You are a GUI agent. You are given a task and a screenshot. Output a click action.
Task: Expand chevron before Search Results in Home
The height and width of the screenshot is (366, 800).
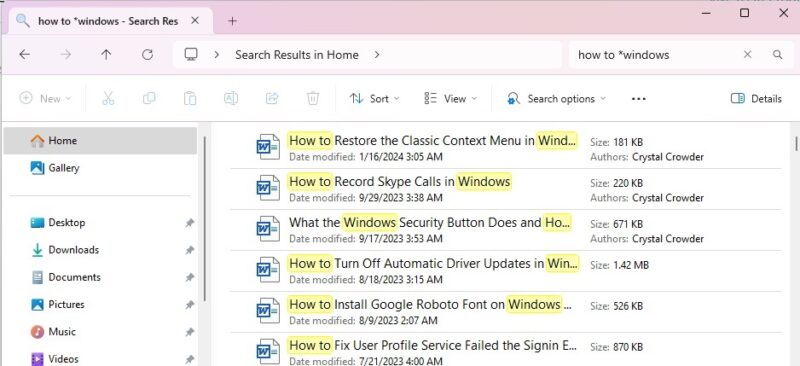click(x=216, y=55)
